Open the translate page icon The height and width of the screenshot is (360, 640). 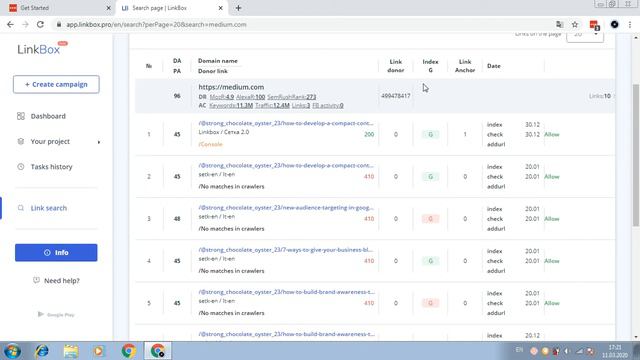[560, 25]
